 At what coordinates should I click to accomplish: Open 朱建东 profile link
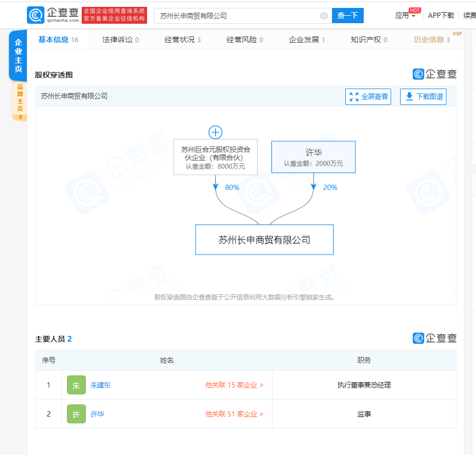pyautogui.click(x=100, y=385)
